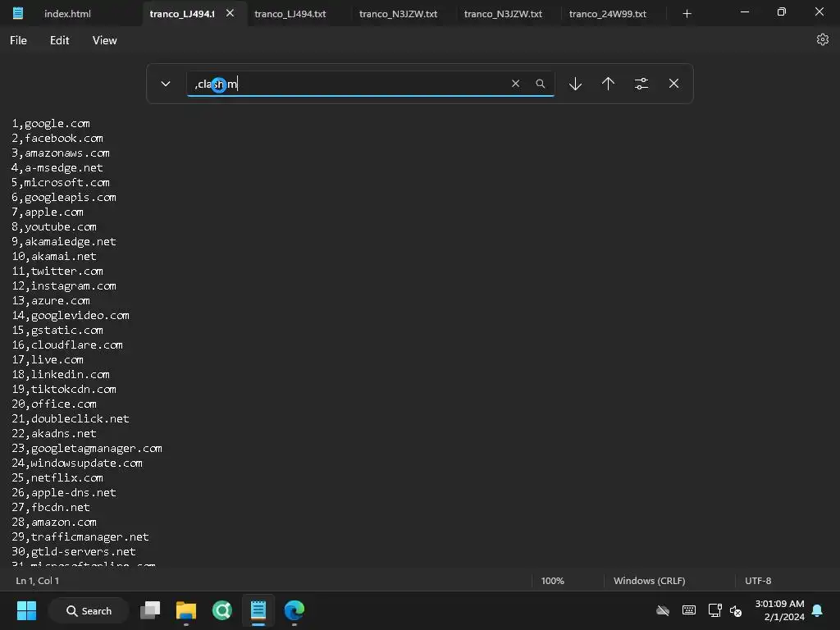Click line 21,doubleclick.net
Image resolution: width=840 pixels, height=630 pixels.
(71, 419)
